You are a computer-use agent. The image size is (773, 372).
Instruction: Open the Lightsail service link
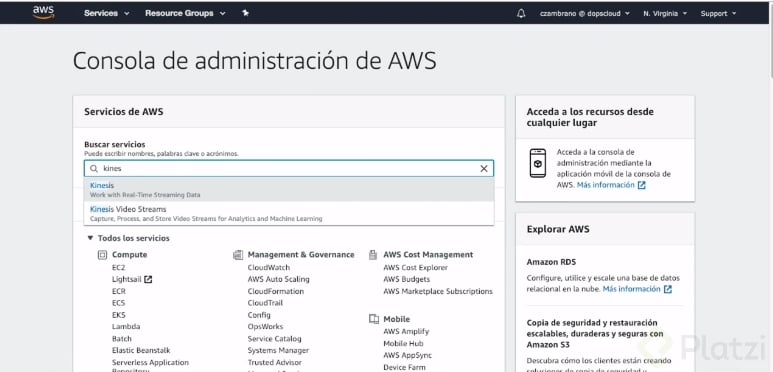point(127,279)
